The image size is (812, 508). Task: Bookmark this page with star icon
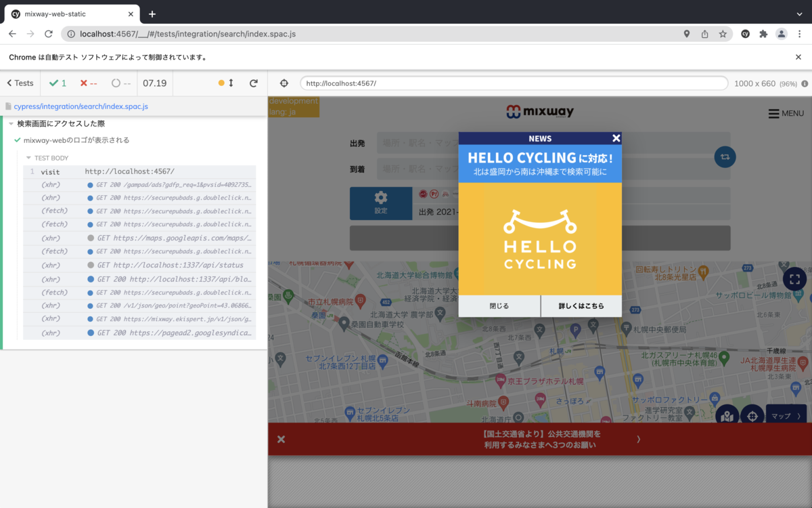pyautogui.click(x=723, y=34)
